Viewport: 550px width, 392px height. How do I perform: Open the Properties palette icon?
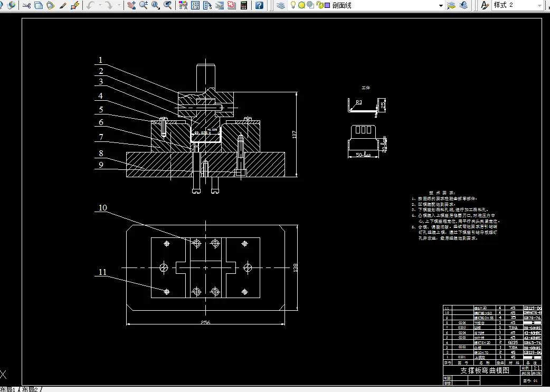click(x=183, y=5)
